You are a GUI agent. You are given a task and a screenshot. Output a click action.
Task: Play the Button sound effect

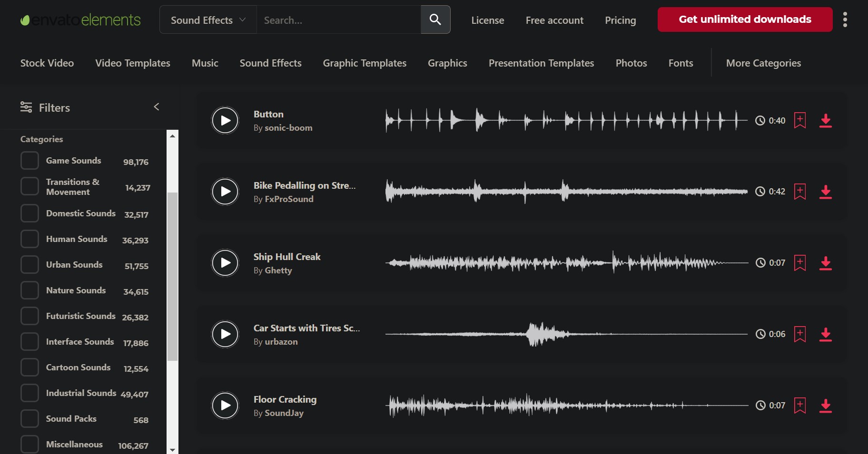pos(225,120)
